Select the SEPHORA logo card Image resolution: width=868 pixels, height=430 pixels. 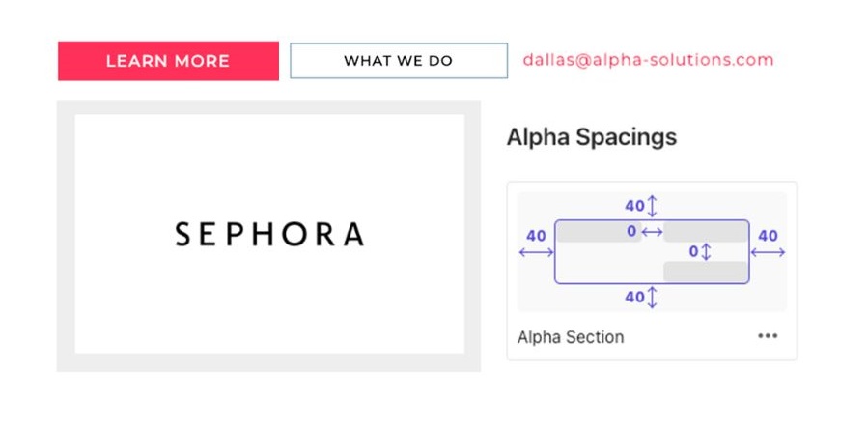tap(269, 234)
